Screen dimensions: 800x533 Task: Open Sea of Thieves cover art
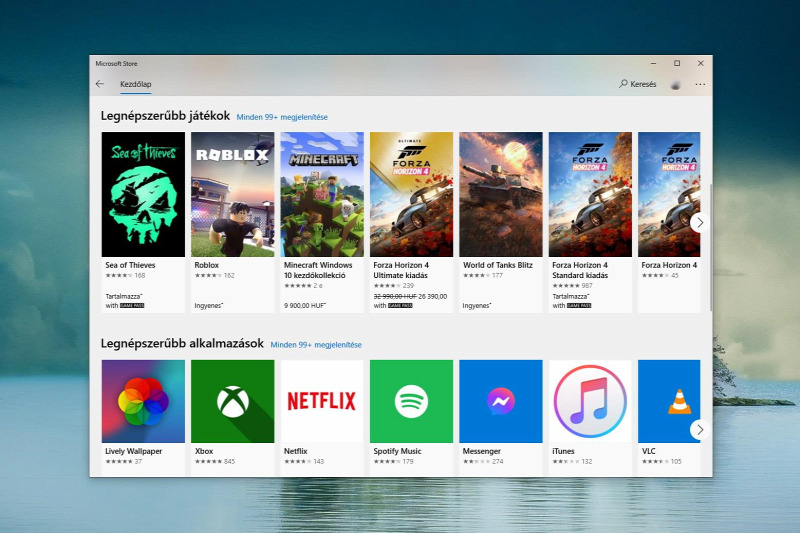pos(143,194)
